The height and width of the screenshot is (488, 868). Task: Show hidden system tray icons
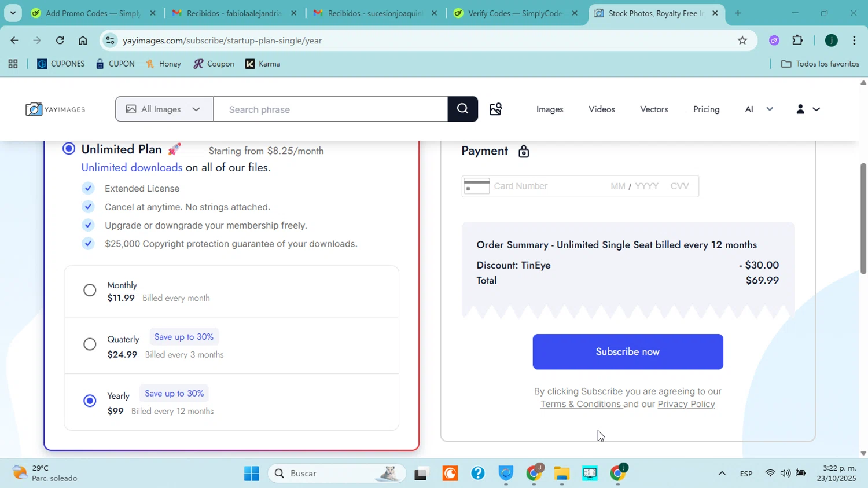(x=722, y=474)
